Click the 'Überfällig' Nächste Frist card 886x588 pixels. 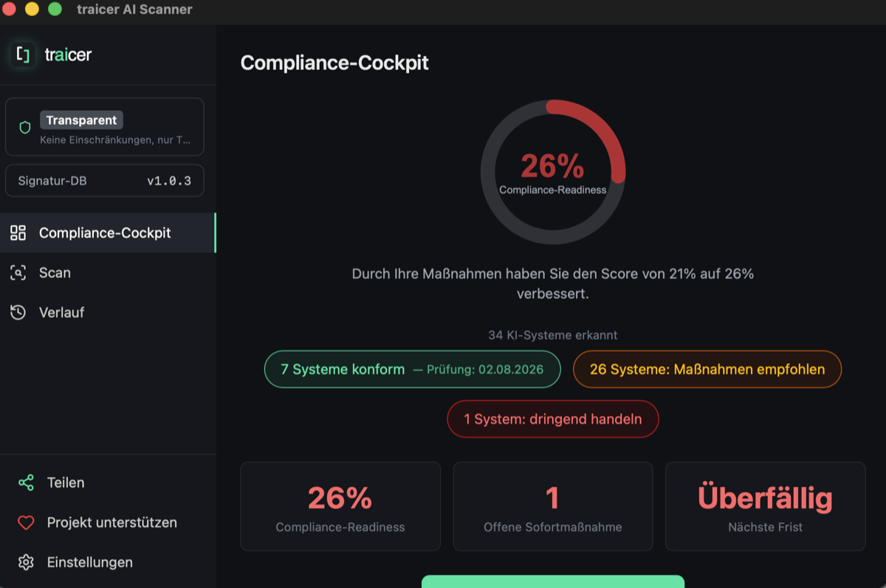765,506
